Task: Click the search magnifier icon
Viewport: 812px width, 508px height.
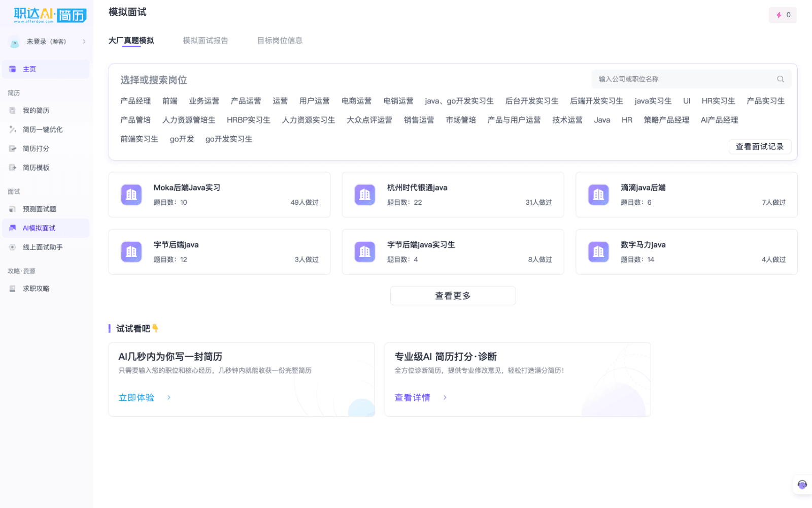Action: [781, 79]
